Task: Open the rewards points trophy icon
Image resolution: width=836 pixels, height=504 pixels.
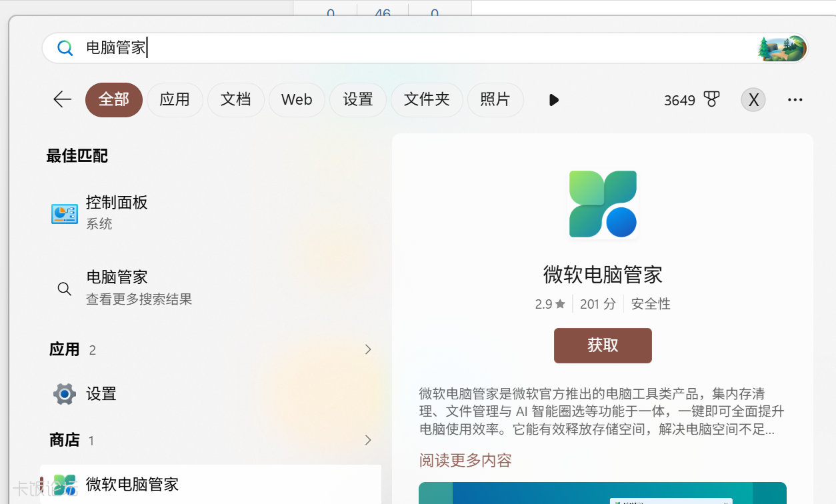Action: point(712,100)
